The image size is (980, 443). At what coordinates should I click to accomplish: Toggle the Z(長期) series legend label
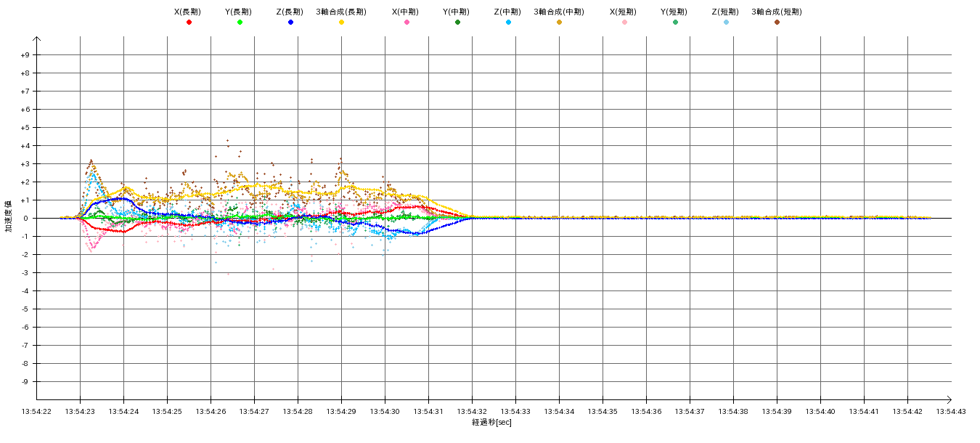[x=290, y=12]
